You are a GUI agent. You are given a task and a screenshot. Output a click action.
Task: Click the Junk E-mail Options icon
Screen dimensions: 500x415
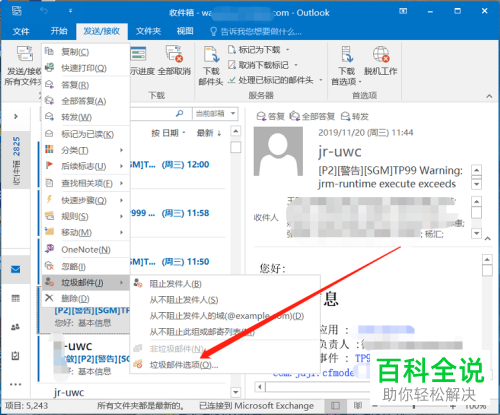(138, 364)
